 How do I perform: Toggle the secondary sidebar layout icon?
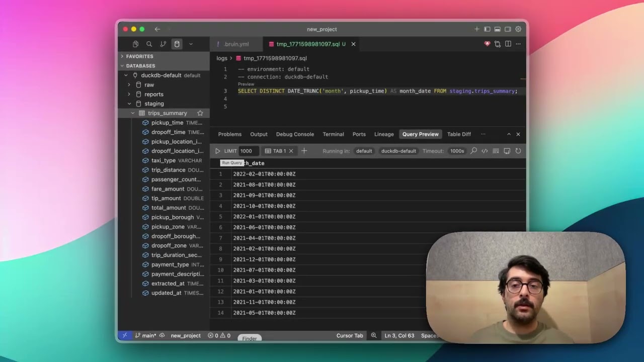pos(508,29)
